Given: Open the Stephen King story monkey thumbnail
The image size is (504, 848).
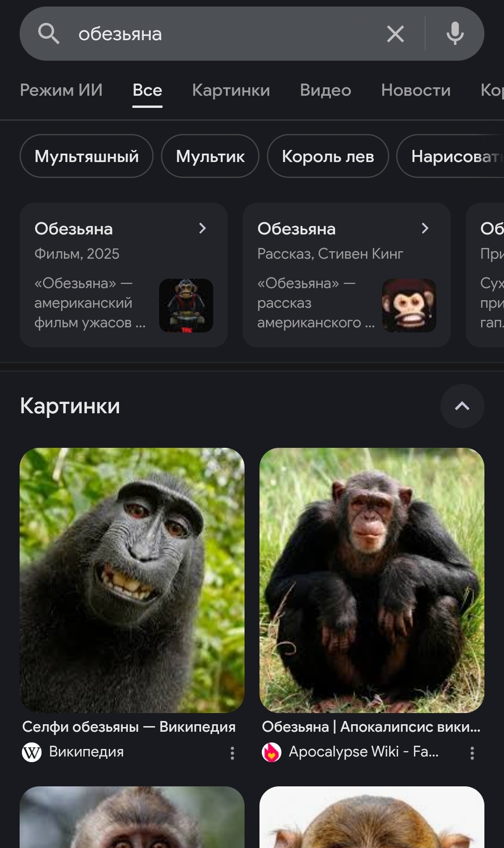Looking at the screenshot, I should click(409, 306).
